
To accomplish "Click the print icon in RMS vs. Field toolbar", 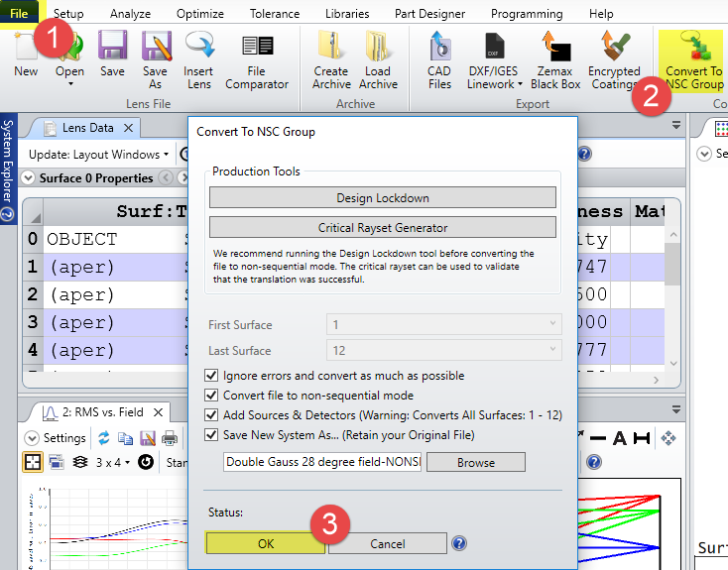I will tap(170, 438).
